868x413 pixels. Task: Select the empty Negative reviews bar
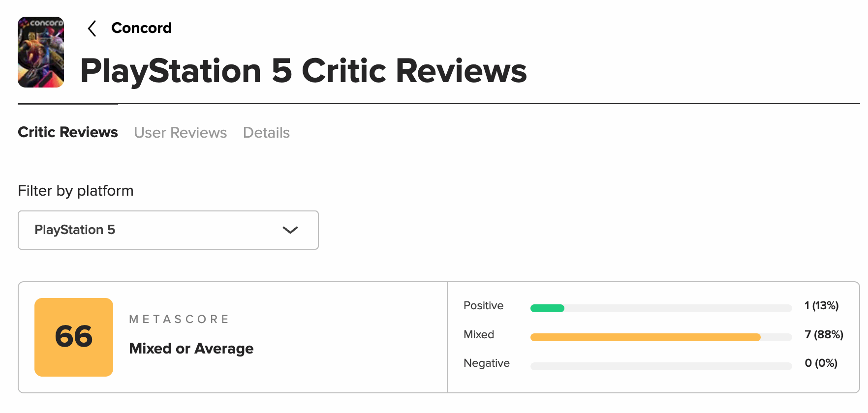click(661, 366)
